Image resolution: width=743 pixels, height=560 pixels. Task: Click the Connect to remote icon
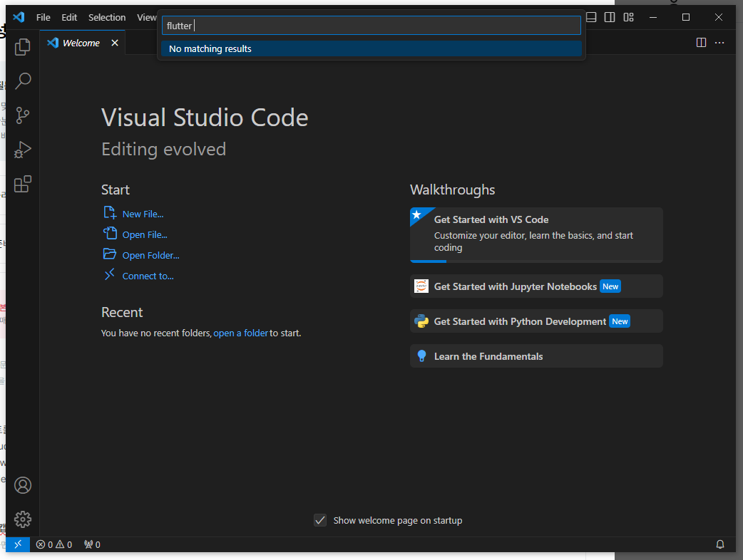110,274
